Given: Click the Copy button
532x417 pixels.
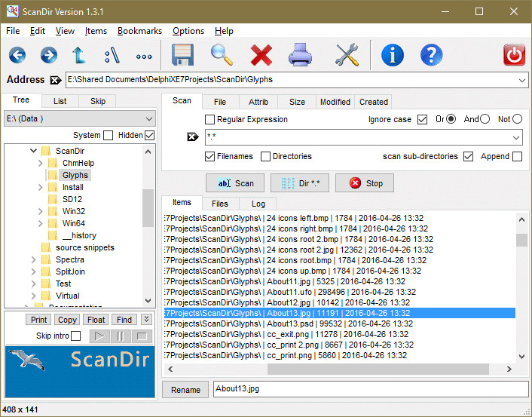Looking at the screenshot, I should tap(67, 320).
